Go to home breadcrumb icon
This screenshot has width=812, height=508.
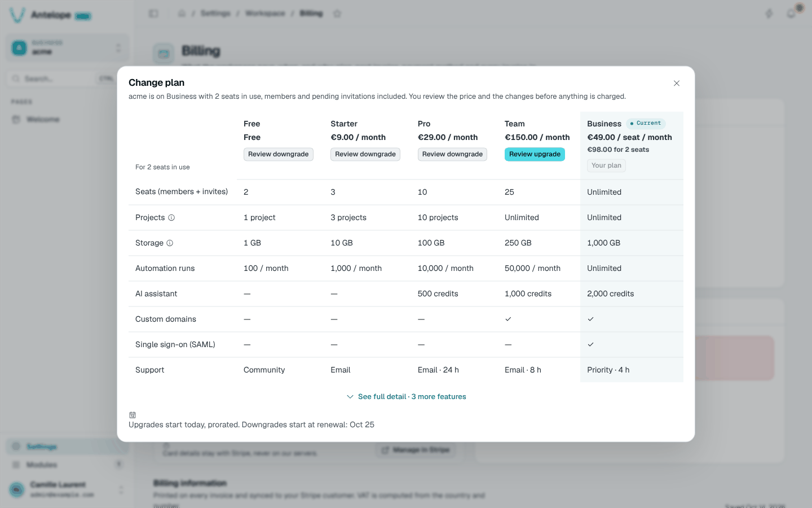182,14
